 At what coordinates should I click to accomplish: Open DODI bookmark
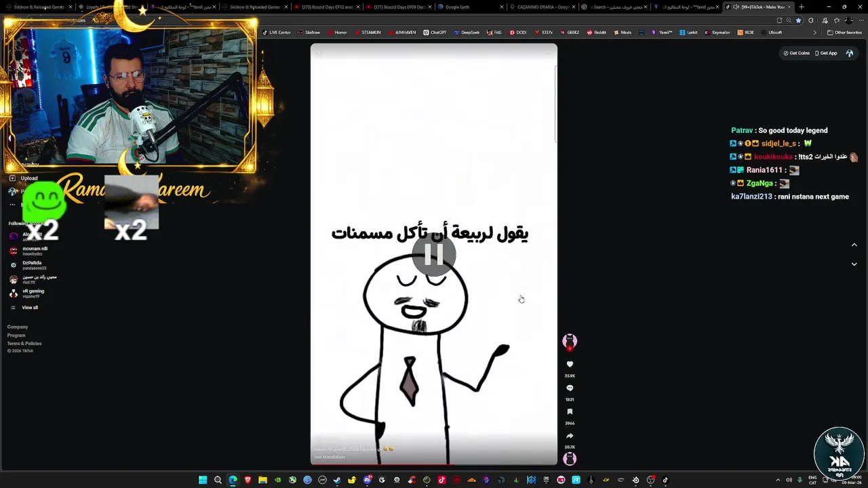517,33
